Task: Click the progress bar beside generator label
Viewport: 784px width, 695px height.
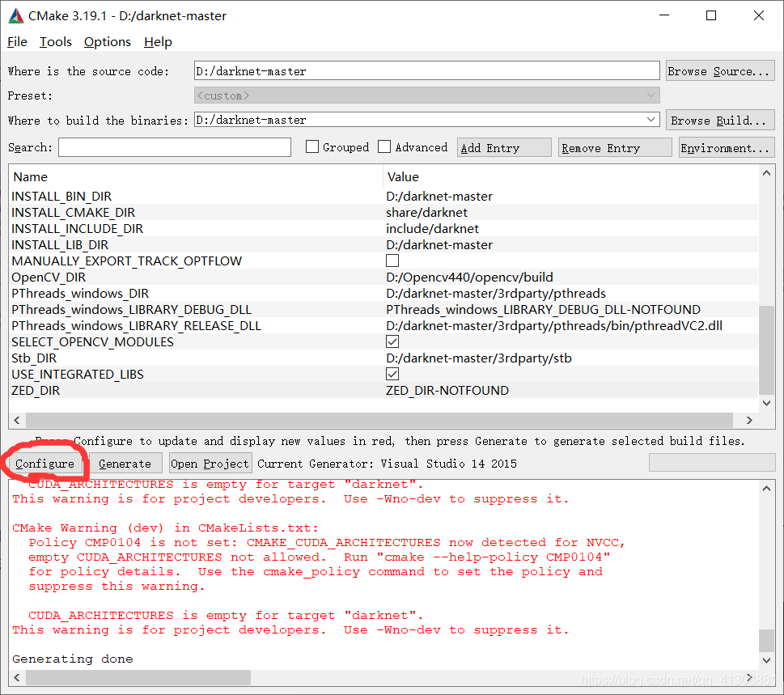Action: 711,463
